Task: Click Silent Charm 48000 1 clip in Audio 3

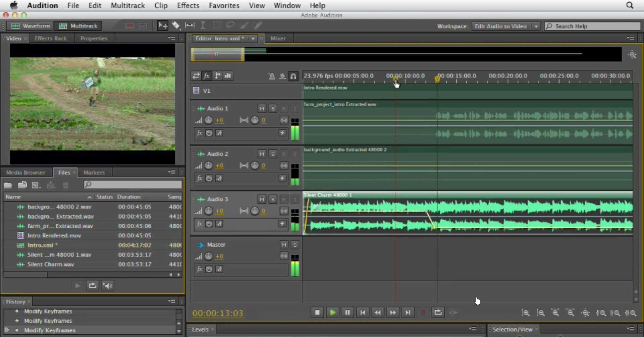Action: pos(468,213)
